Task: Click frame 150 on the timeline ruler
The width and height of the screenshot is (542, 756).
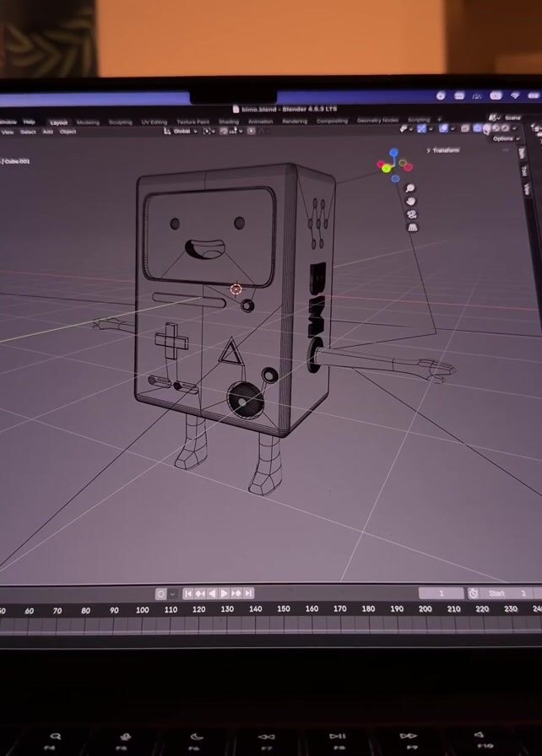Action: (x=283, y=609)
